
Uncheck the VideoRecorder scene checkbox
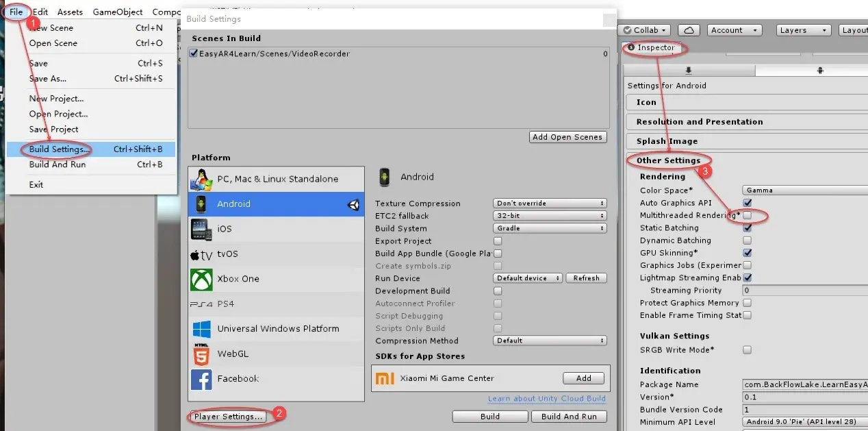tap(194, 53)
